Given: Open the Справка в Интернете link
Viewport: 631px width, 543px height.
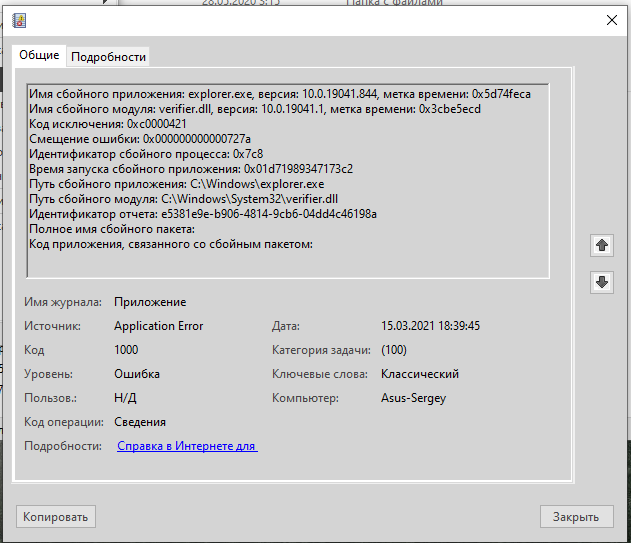Looking at the screenshot, I should 187,446.
